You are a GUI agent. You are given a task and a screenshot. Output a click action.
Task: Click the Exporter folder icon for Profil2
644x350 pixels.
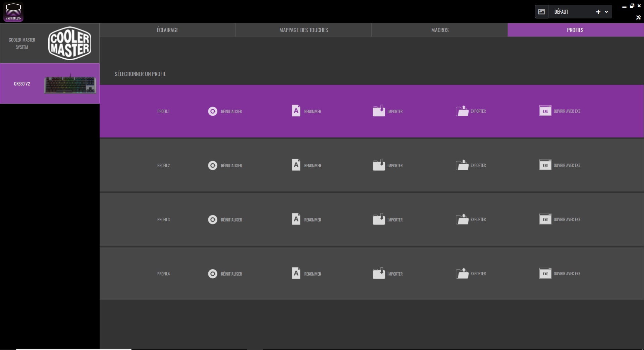[x=462, y=165]
